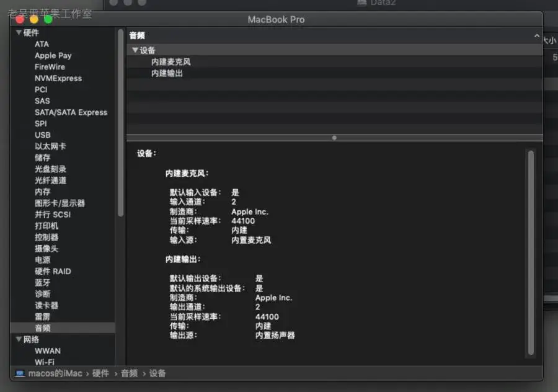558x392 pixels.
Task: Select 内建输出 device row
Action: (x=335, y=73)
